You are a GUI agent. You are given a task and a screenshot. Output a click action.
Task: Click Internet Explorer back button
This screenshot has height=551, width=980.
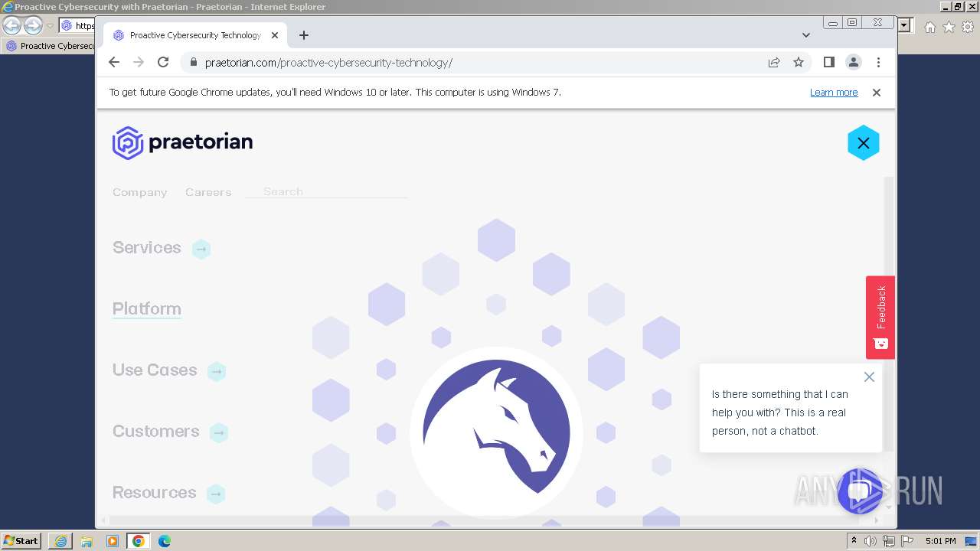point(11,26)
